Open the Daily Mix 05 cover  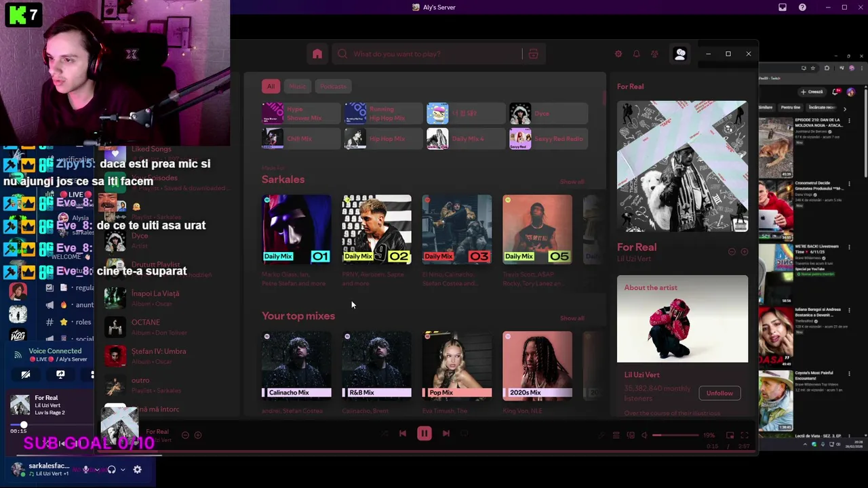coord(537,229)
